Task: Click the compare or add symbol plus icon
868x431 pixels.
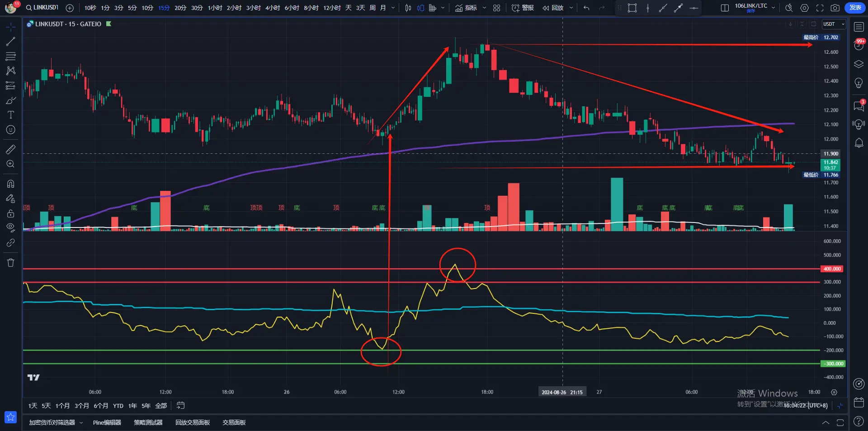Action: [x=70, y=8]
